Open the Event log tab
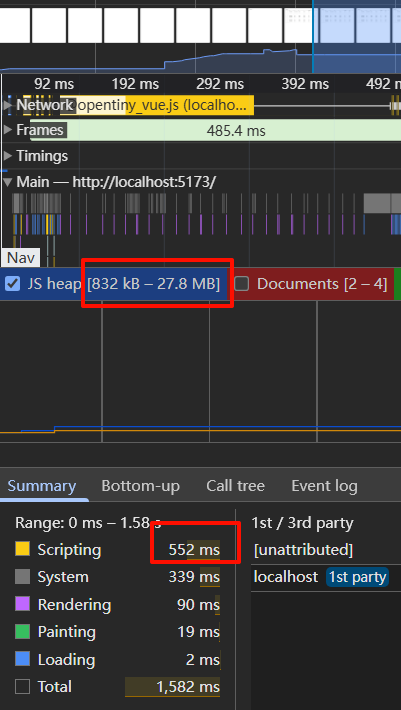 (x=324, y=486)
